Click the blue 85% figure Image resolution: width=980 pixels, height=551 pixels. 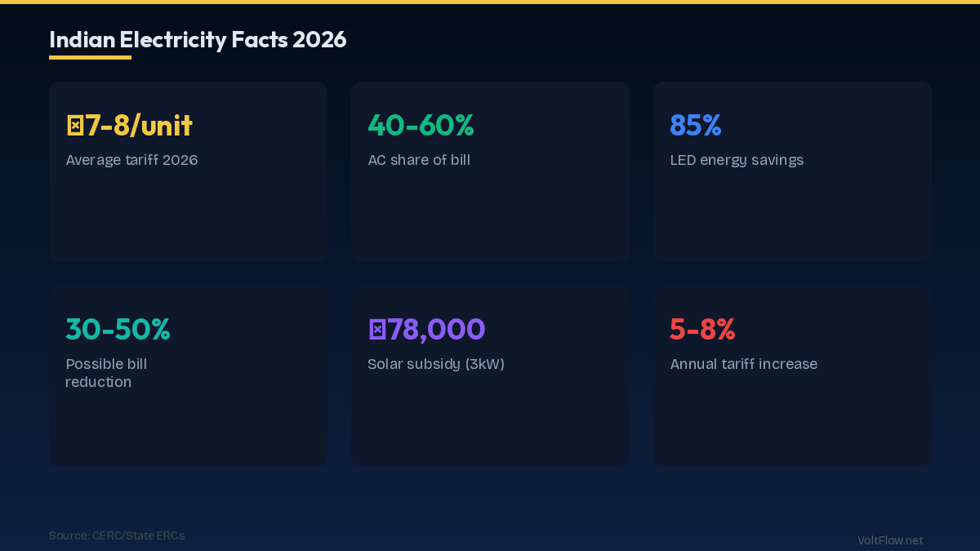pos(695,125)
